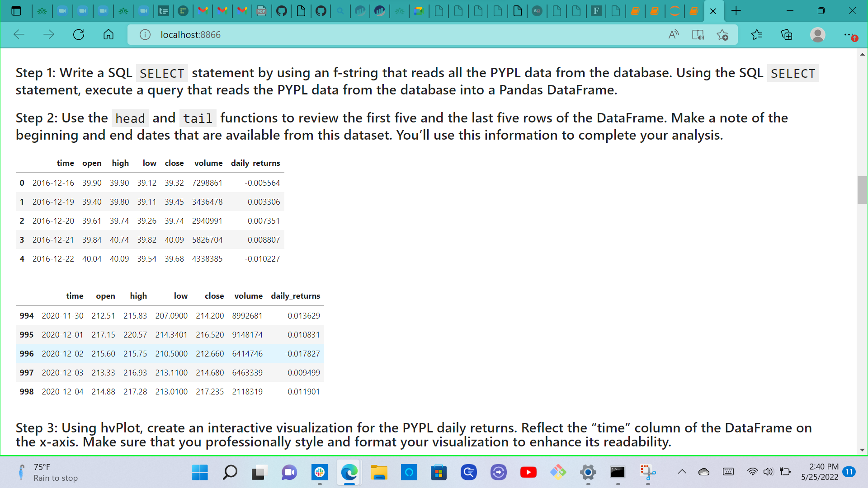Enter Immersive Reader mode

pos(698,35)
